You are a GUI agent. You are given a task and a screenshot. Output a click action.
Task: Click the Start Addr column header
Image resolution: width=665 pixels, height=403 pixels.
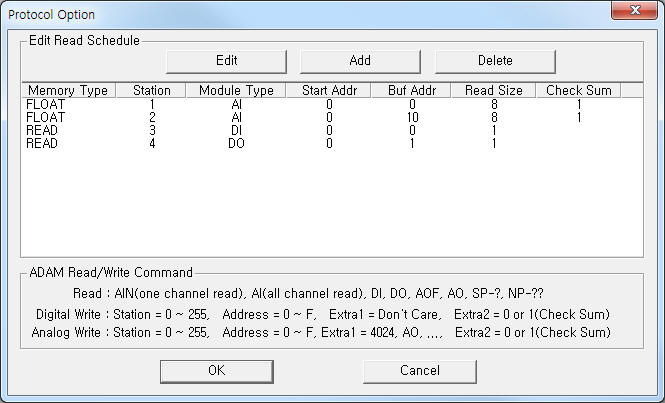point(329,90)
